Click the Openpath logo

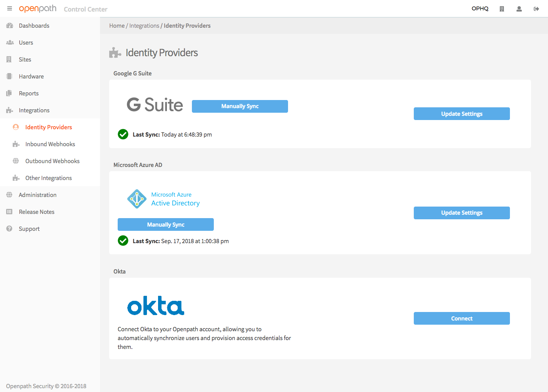pos(38,9)
